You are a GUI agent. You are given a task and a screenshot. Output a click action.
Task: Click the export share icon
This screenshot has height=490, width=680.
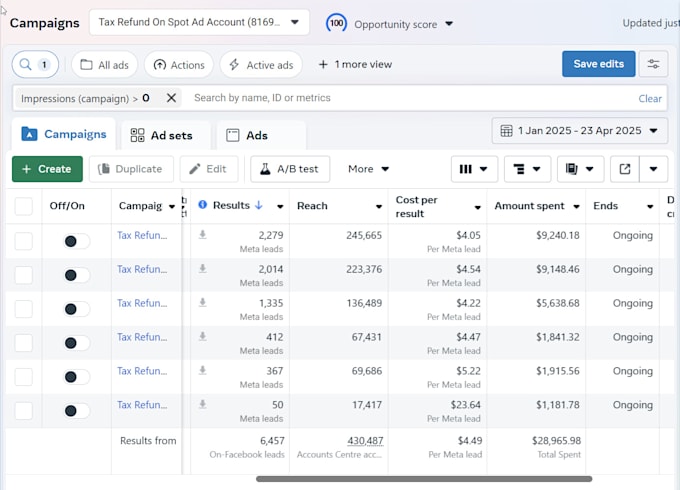tap(624, 169)
